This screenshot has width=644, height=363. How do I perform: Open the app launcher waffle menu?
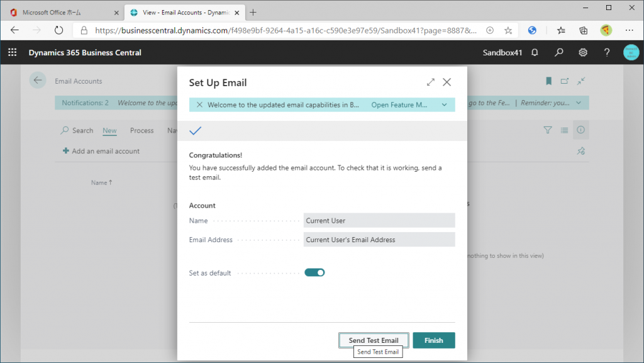tap(13, 52)
